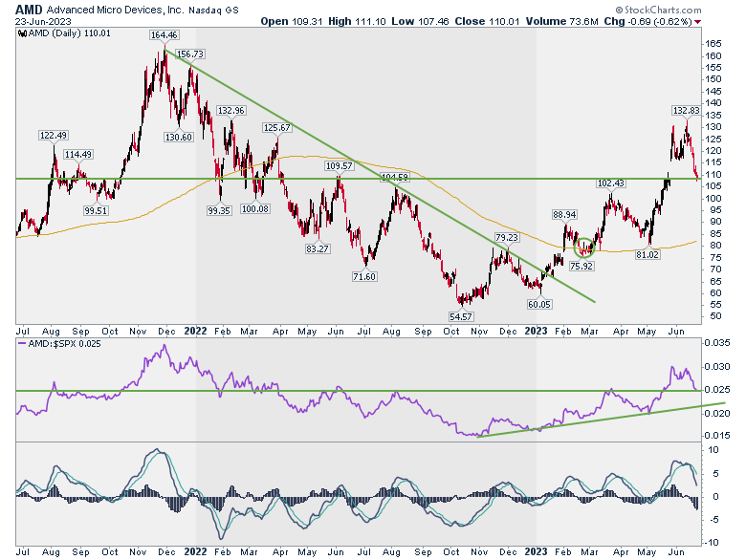
Task: Click the 102.43 price label
Action: click(611, 183)
